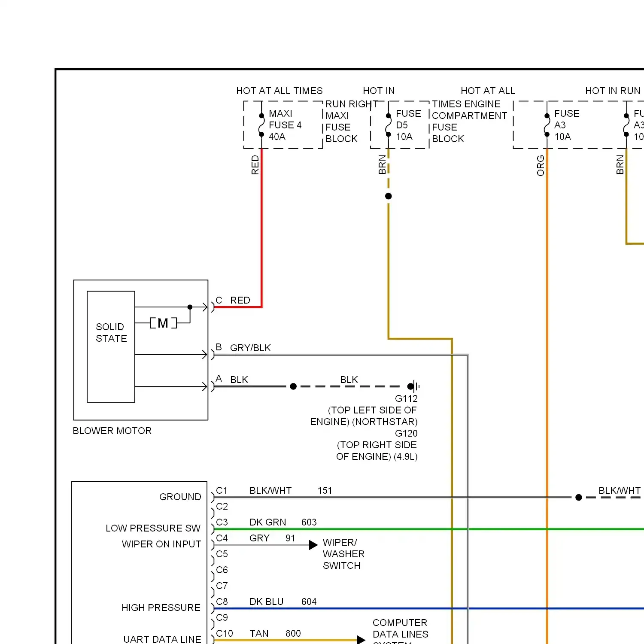Click the vertical 'ORG' wire label

click(541, 166)
